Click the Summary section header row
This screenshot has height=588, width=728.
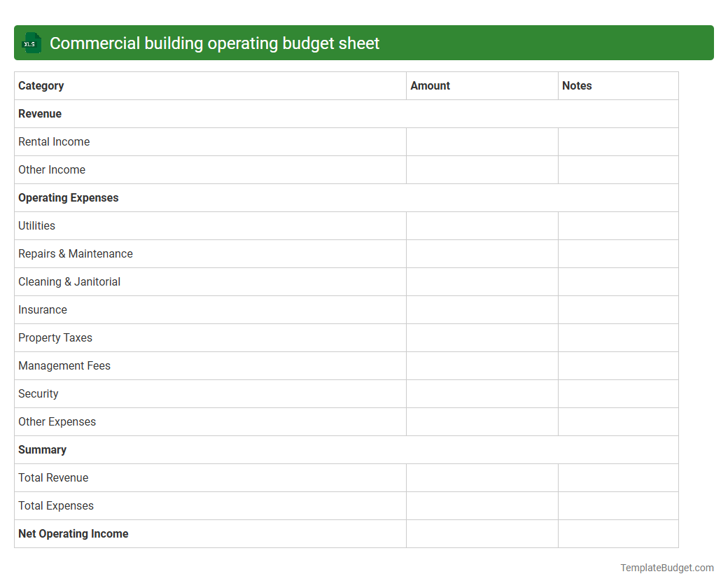tap(42, 449)
